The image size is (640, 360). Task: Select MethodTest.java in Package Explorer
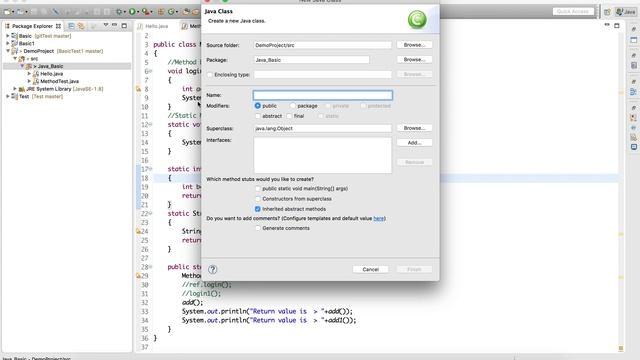[60, 81]
